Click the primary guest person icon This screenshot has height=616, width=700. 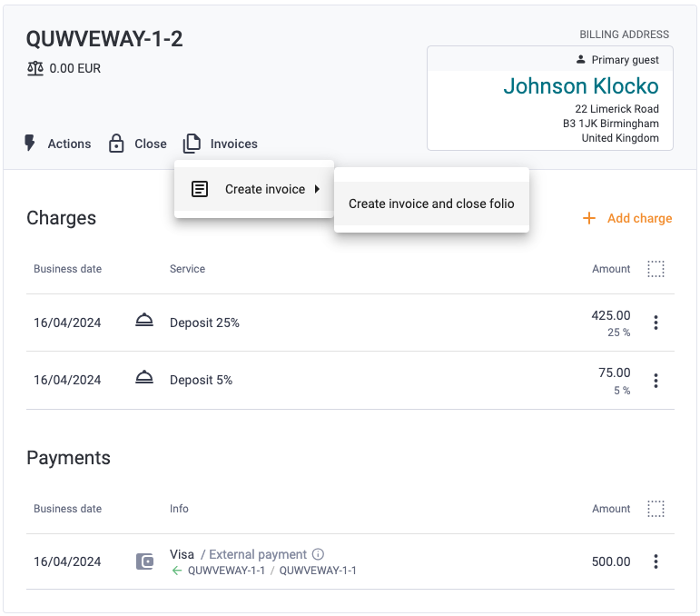[x=580, y=59]
